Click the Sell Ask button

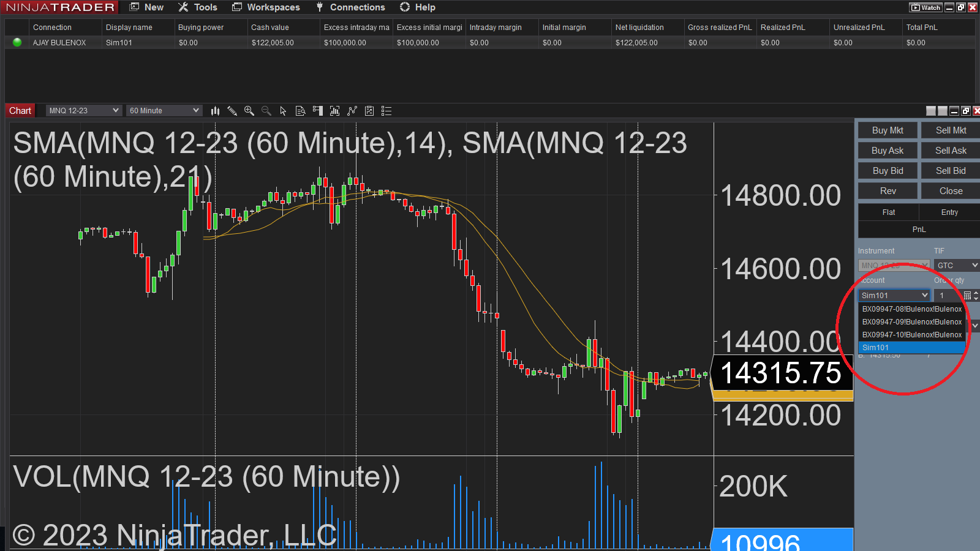tap(951, 151)
